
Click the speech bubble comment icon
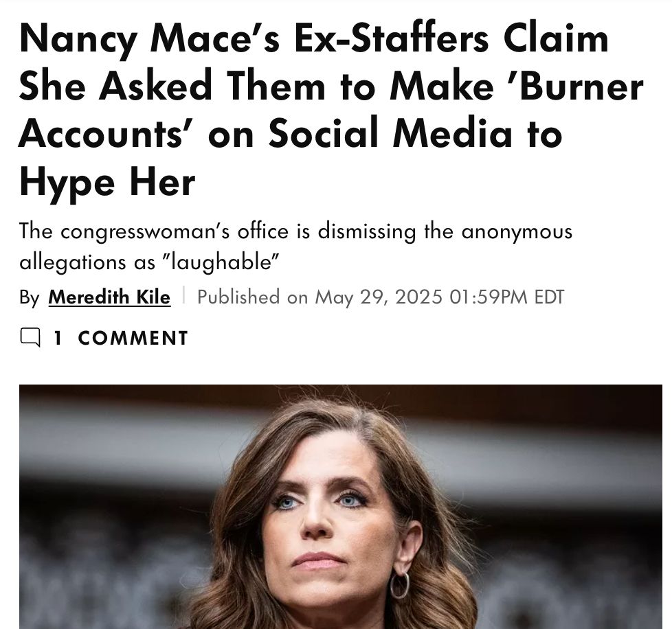point(30,337)
